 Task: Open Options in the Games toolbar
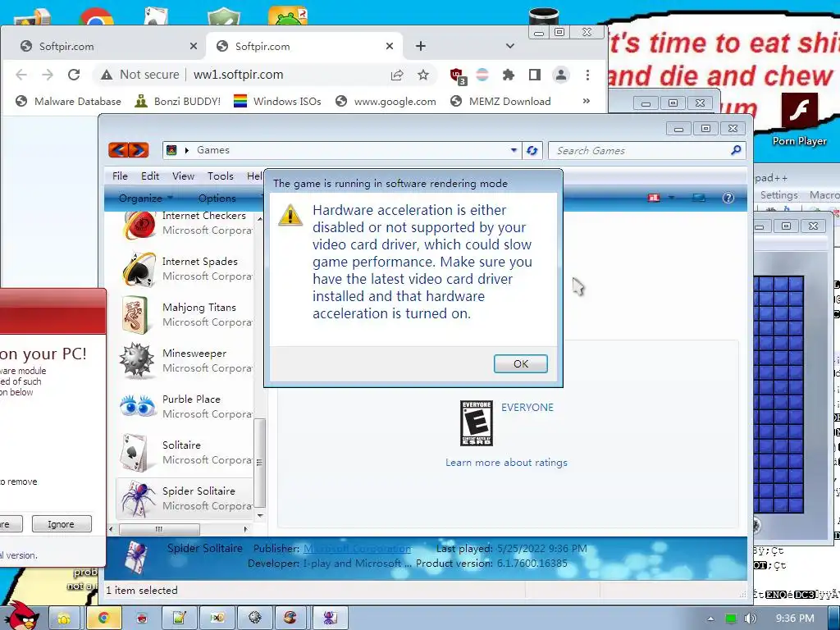coord(217,198)
